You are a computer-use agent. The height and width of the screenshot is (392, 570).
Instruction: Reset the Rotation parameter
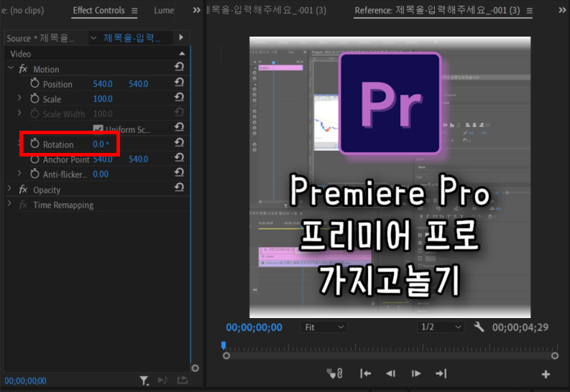pyautogui.click(x=179, y=142)
